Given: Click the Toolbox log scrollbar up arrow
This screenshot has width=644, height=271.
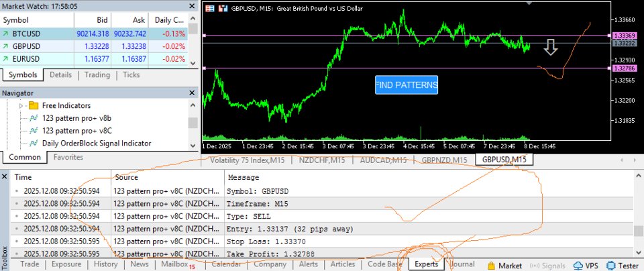Looking at the screenshot, I should [x=638, y=176].
